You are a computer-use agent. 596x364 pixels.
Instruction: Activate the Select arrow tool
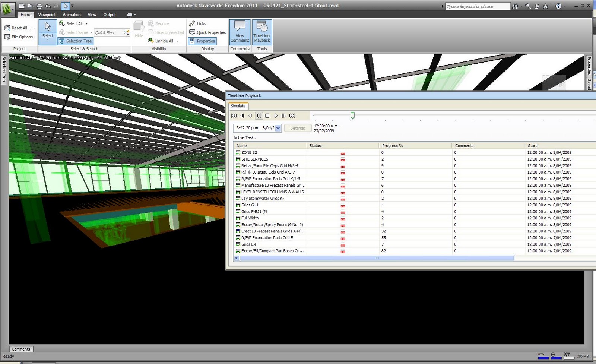pyautogui.click(x=48, y=32)
